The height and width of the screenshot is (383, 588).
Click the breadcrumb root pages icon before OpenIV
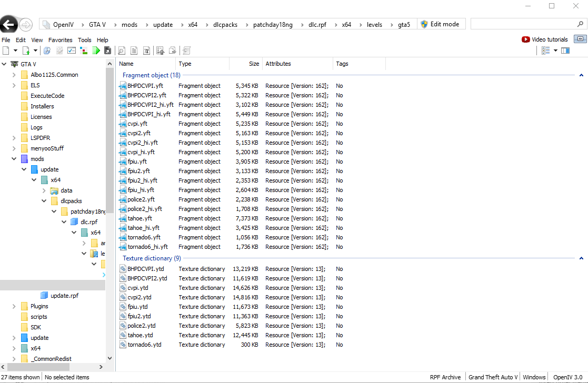click(x=46, y=25)
